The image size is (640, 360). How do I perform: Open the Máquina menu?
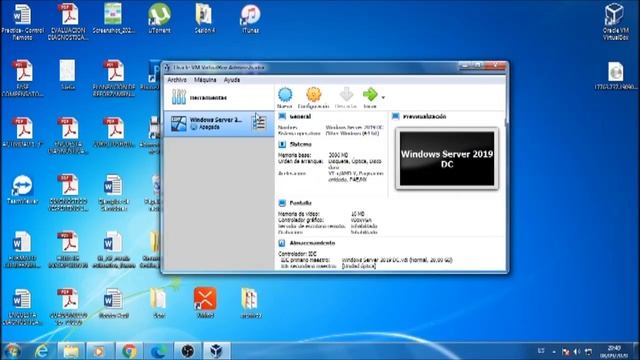(205, 80)
